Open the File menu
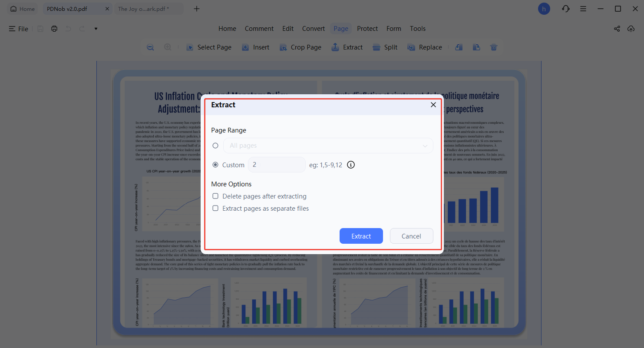 [19, 29]
